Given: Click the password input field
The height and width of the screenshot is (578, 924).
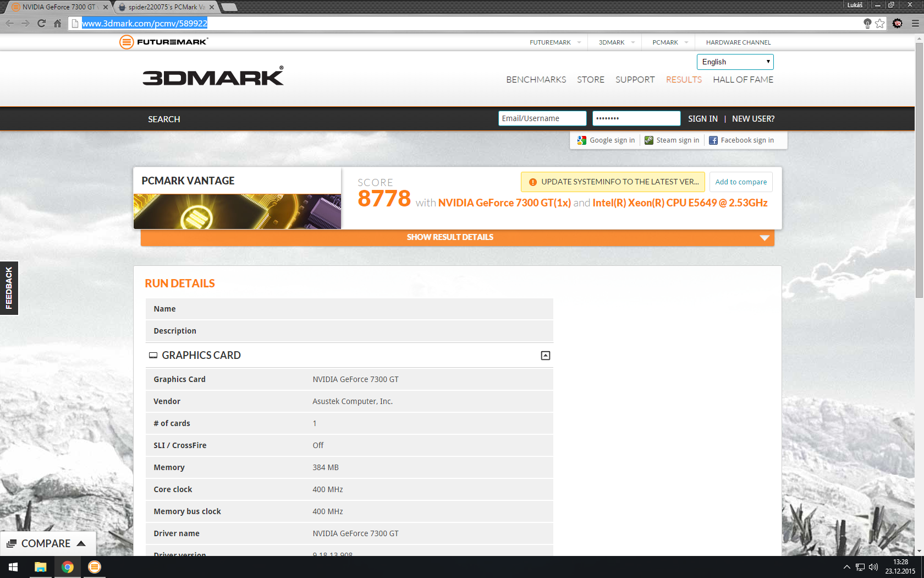Looking at the screenshot, I should coord(636,118).
